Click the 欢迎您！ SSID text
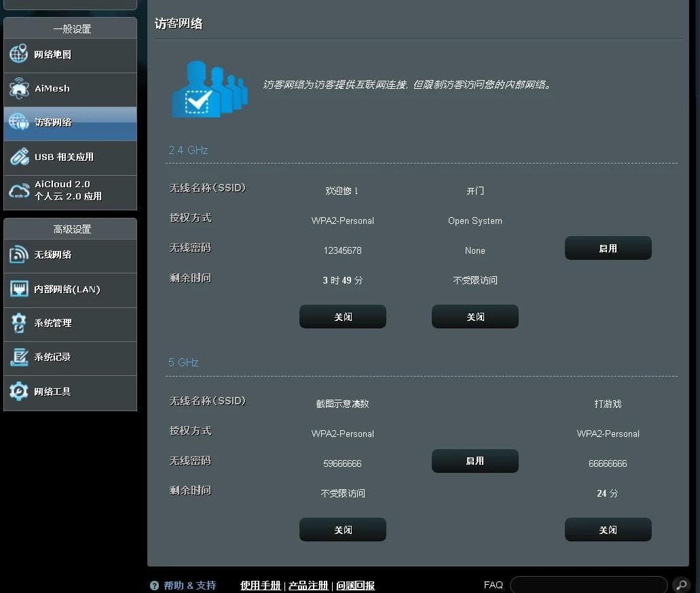Image resolution: width=700 pixels, height=593 pixels. (342, 191)
